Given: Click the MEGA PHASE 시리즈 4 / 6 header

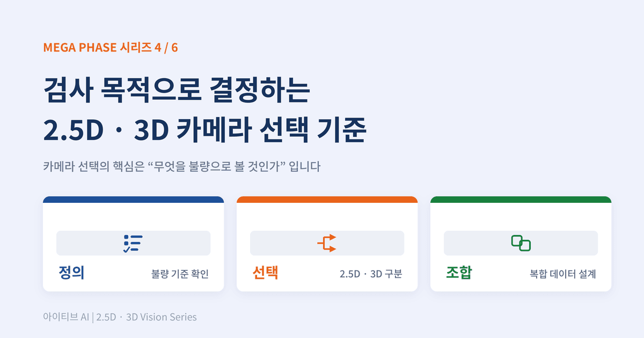Looking at the screenshot, I should [111, 47].
